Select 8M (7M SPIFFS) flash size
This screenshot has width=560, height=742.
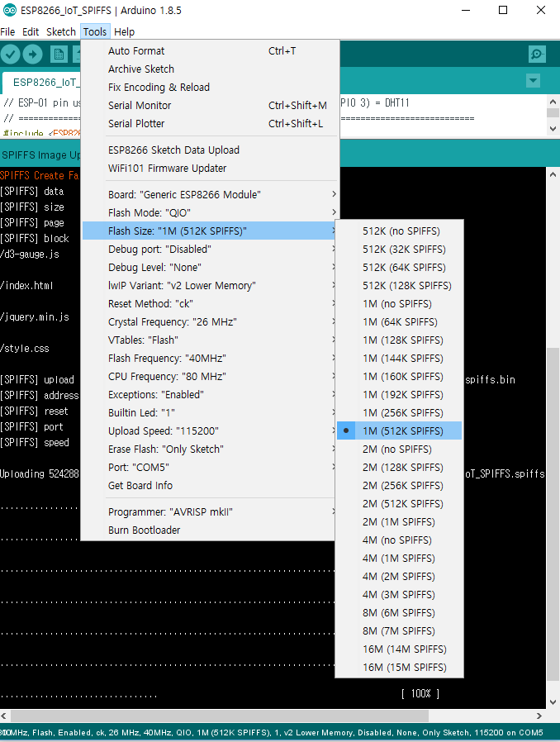tap(399, 631)
